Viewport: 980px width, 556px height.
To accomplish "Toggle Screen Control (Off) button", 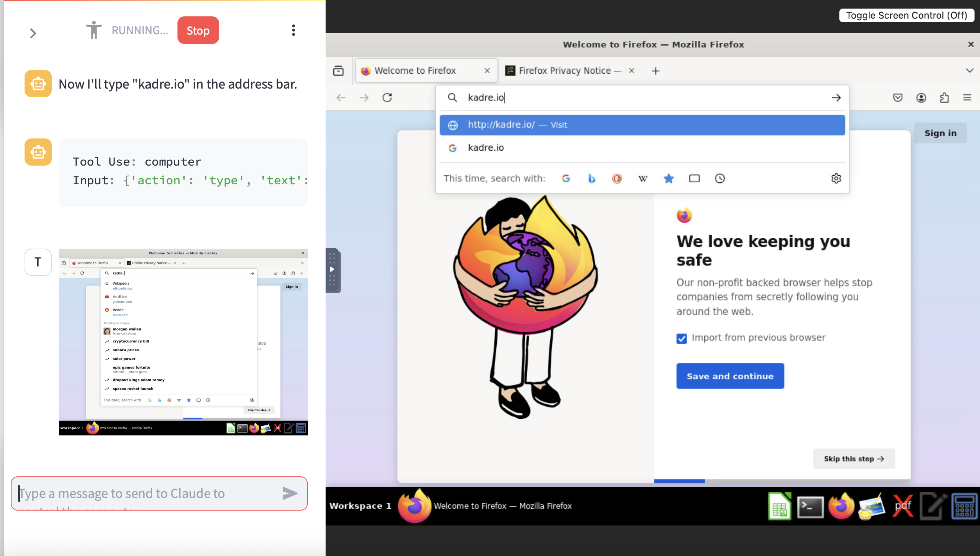I will tap(906, 15).
